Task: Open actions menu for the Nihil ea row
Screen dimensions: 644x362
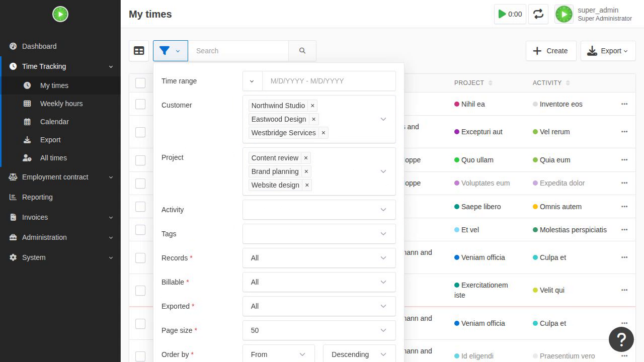Action: coord(624,104)
